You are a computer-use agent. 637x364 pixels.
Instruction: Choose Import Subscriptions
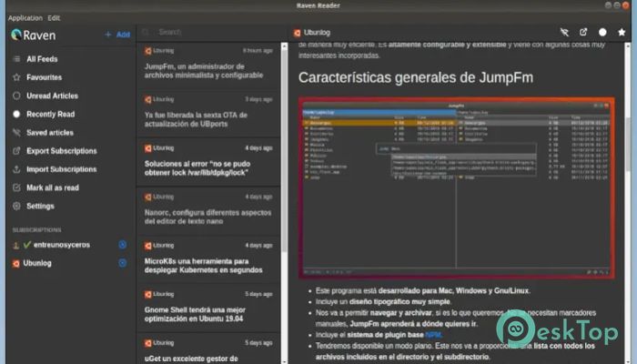click(61, 169)
